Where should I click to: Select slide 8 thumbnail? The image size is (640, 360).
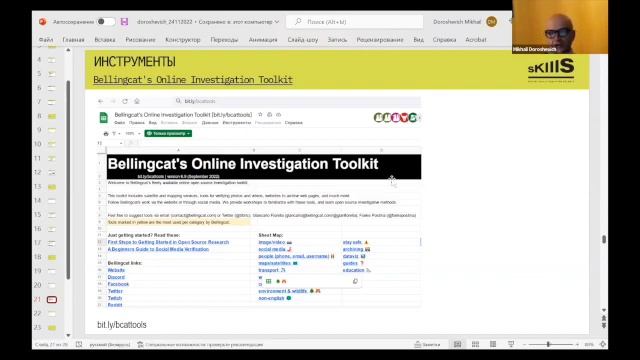click(52, 116)
